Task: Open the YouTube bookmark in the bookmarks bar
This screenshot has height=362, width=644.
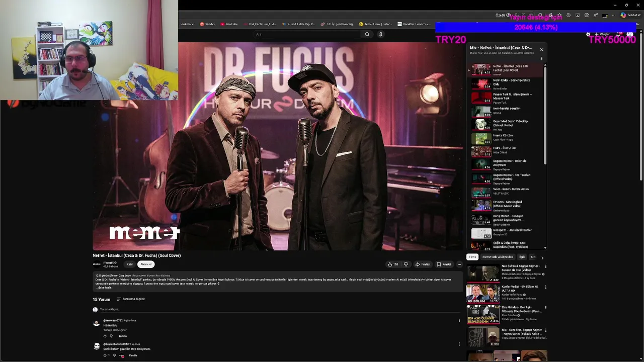Action: [x=229, y=24]
